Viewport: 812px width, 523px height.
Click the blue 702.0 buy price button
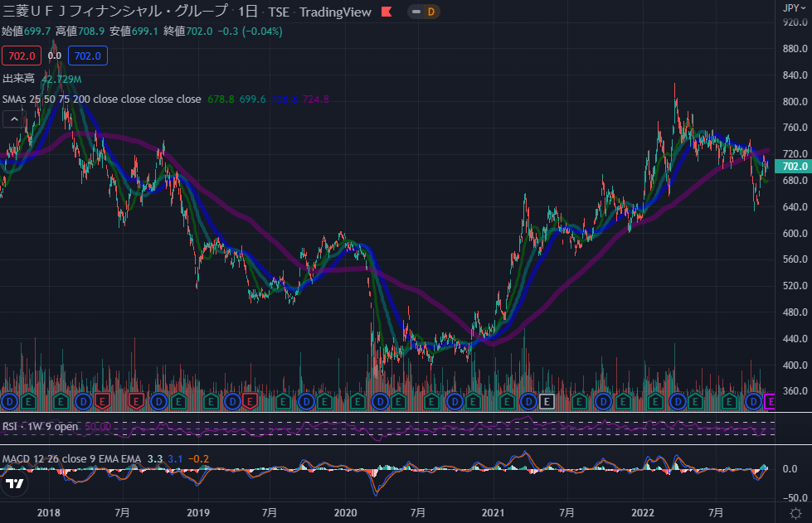[x=88, y=56]
